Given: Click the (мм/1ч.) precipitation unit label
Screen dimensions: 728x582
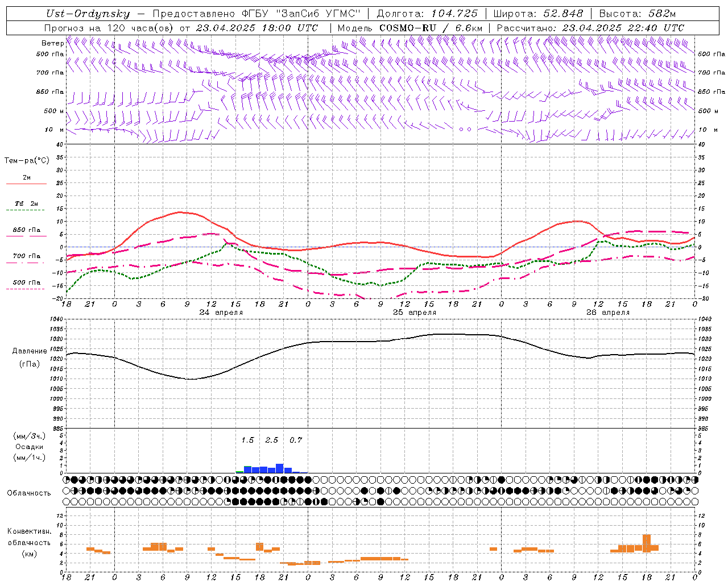Looking at the screenshot, I should (x=30, y=458).
